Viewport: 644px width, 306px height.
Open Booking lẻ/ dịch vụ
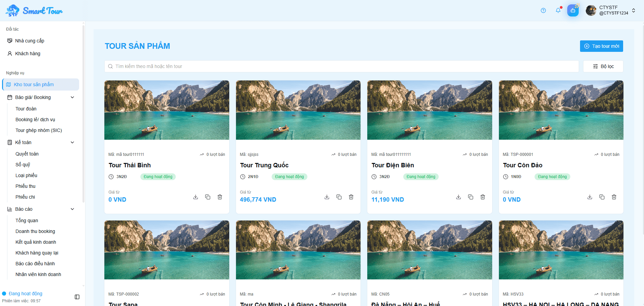click(35, 120)
